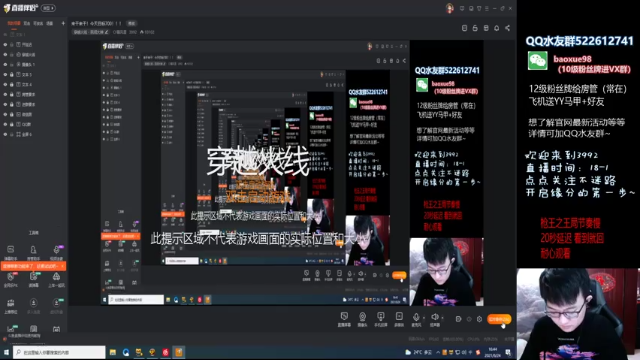Screen dimensions: 640x360
Task: Click the user avatar in the title bar
Action: point(450,8)
